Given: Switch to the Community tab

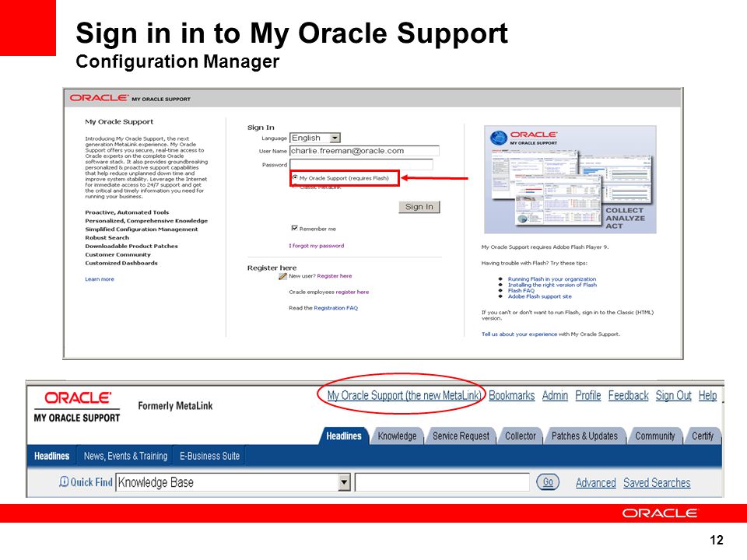Looking at the screenshot, I should pos(655,436).
